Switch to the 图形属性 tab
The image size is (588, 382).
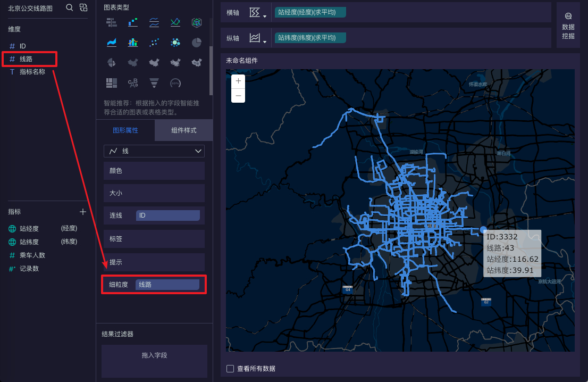125,130
